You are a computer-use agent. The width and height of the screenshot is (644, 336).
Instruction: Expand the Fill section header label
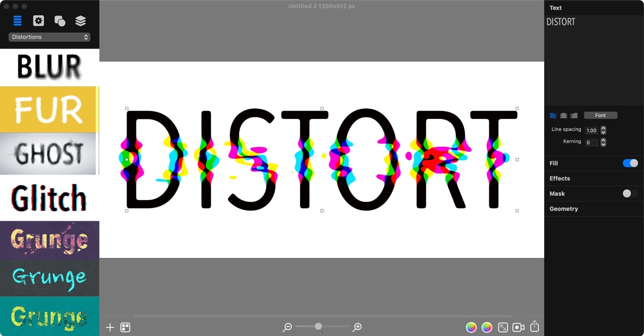tap(554, 163)
